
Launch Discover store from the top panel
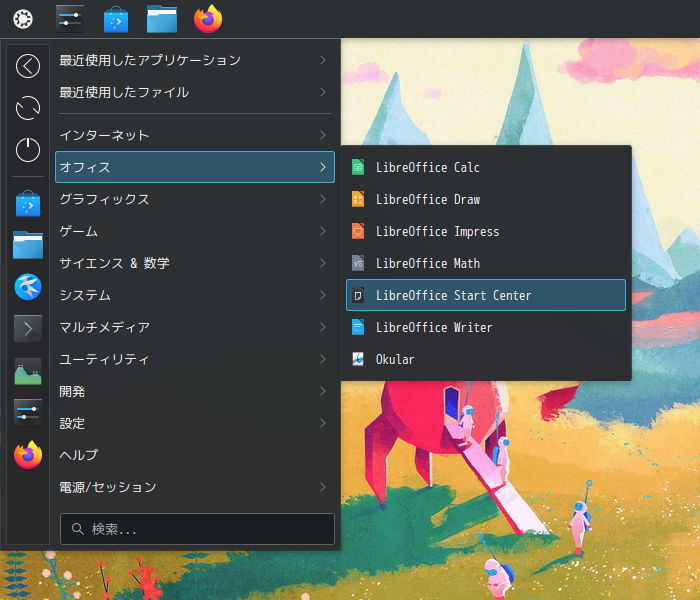click(x=116, y=19)
